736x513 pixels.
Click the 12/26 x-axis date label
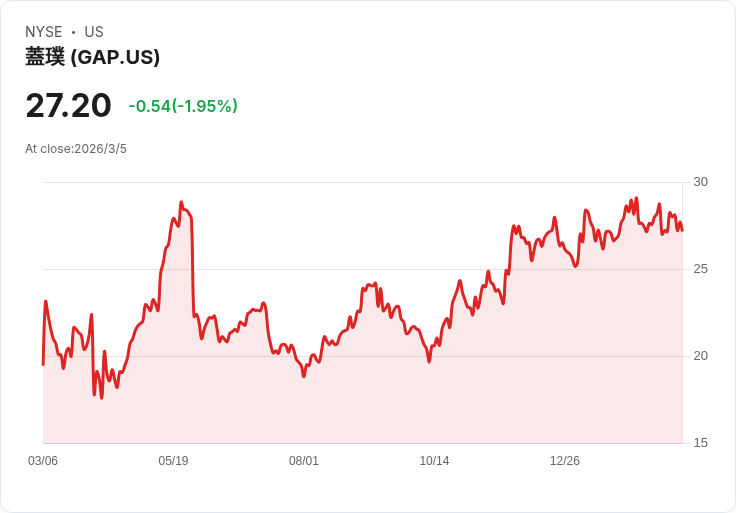click(x=565, y=461)
